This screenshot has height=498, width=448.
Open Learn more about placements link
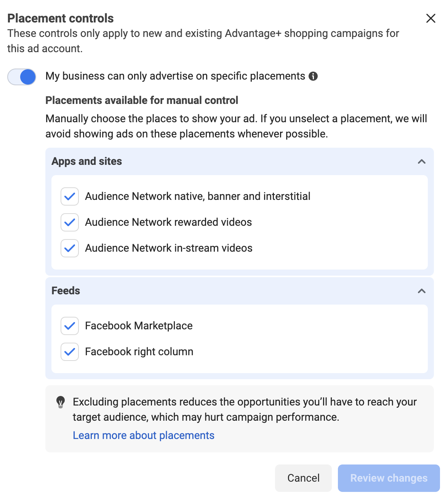(x=144, y=435)
